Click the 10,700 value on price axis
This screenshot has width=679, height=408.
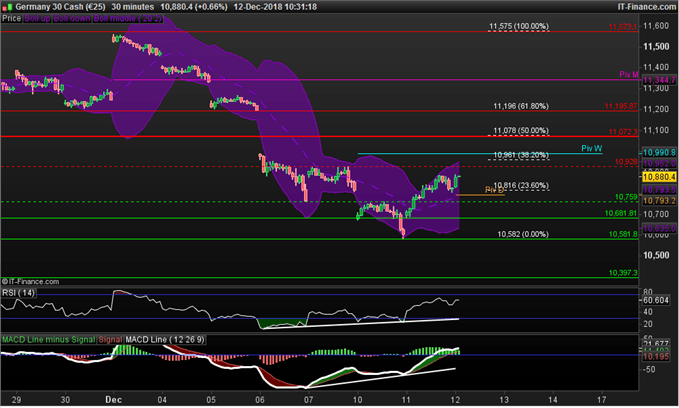tap(656, 214)
